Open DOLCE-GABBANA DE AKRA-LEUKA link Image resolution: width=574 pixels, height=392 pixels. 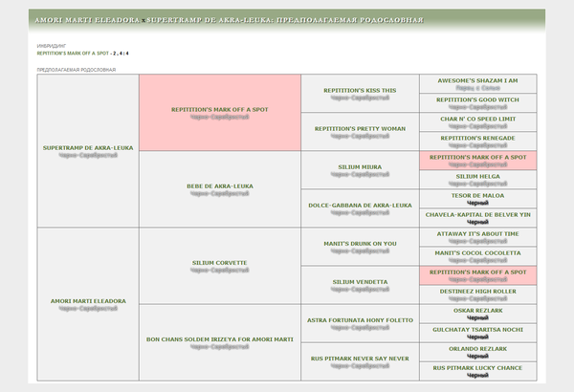pos(360,206)
